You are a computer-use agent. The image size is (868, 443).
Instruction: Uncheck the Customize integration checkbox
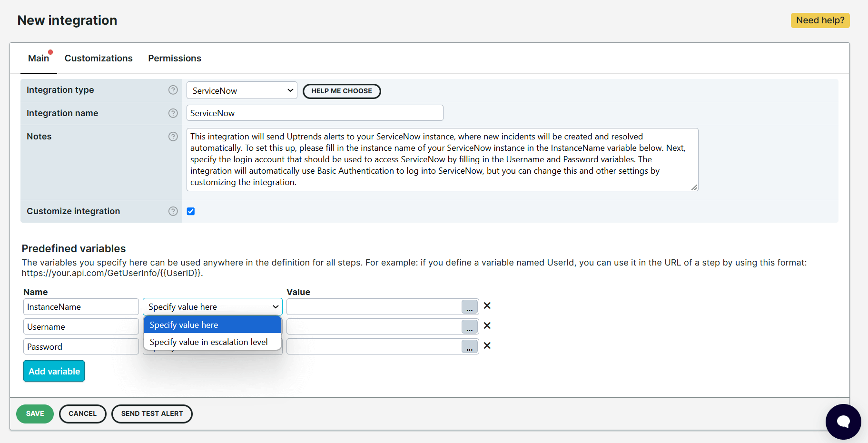(191, 211)
